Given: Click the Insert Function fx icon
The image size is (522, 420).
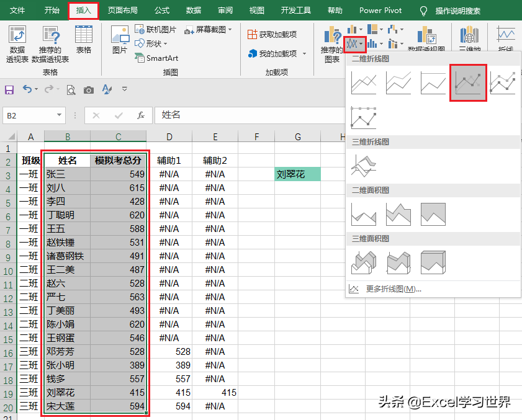Looking at the screenshot, I should coord(140,115).
